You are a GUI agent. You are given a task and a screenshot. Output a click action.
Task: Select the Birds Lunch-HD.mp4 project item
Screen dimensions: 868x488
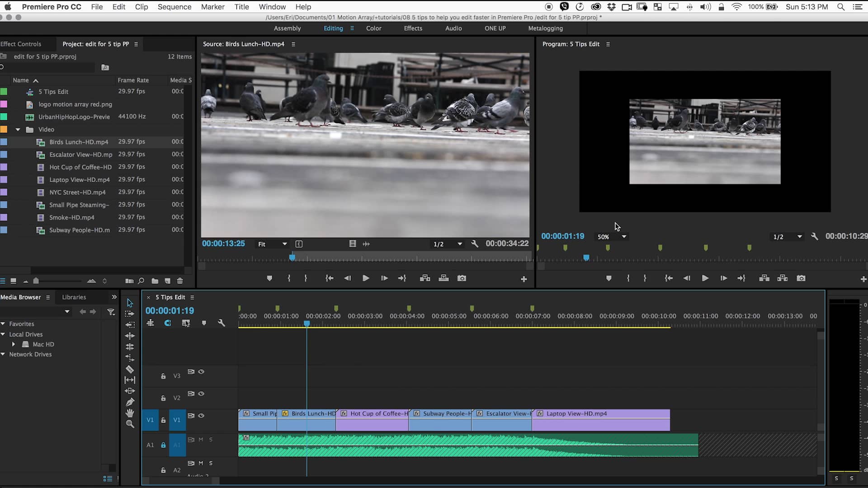tap(78, 141)
